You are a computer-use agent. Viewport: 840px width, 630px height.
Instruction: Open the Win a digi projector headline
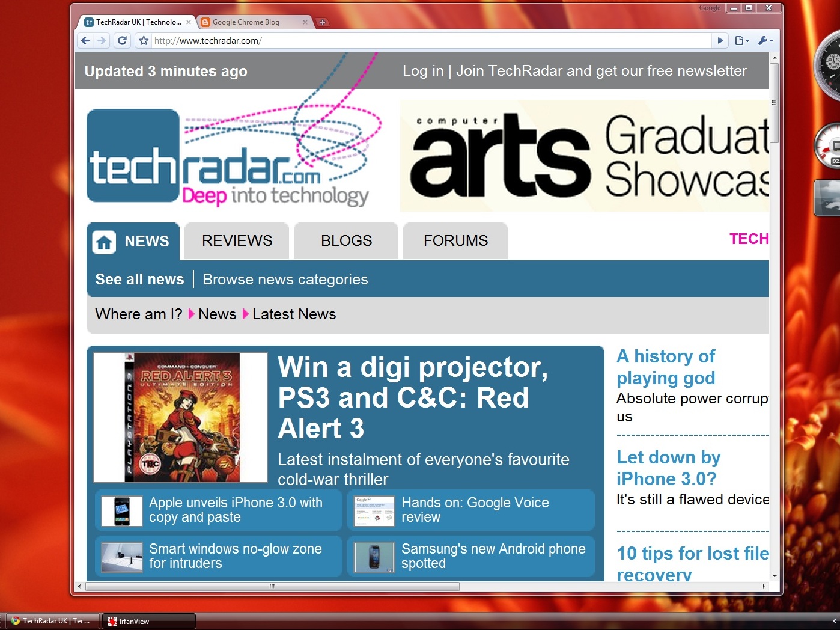tap(413, 398)
